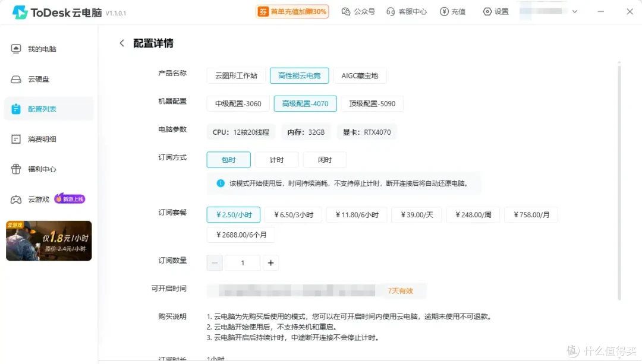The image size is (642, 364).
Task: Click the 内存: 32GB spec
Action: 306,132
